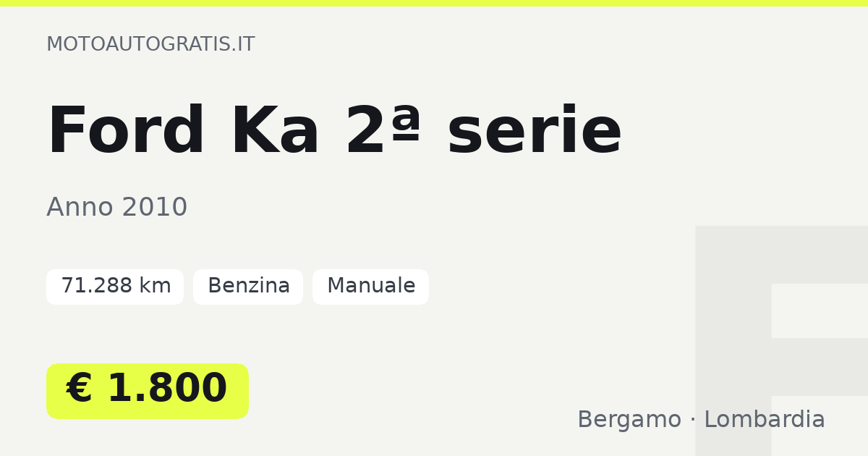Click the word Ka in the title
868x456 pixels.
point(275,131)
